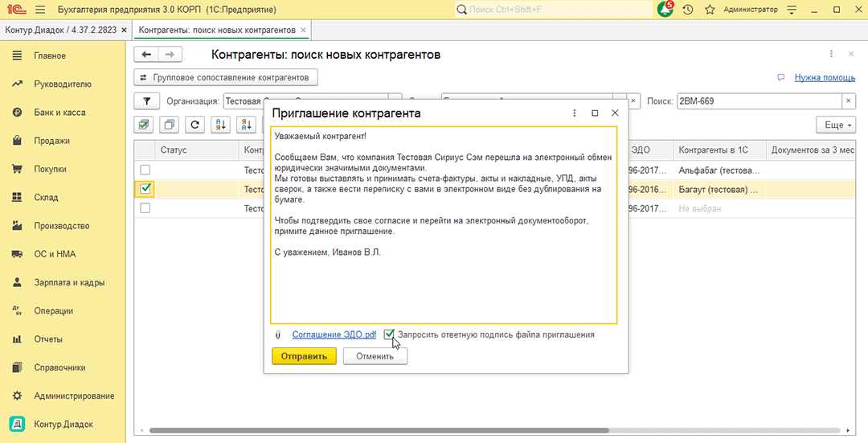Sort list ascending А-Я

click(220, 125)
